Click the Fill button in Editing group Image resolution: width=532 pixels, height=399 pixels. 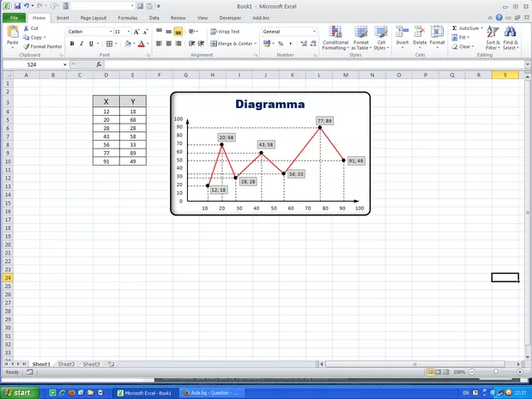(x=461, y=37)
